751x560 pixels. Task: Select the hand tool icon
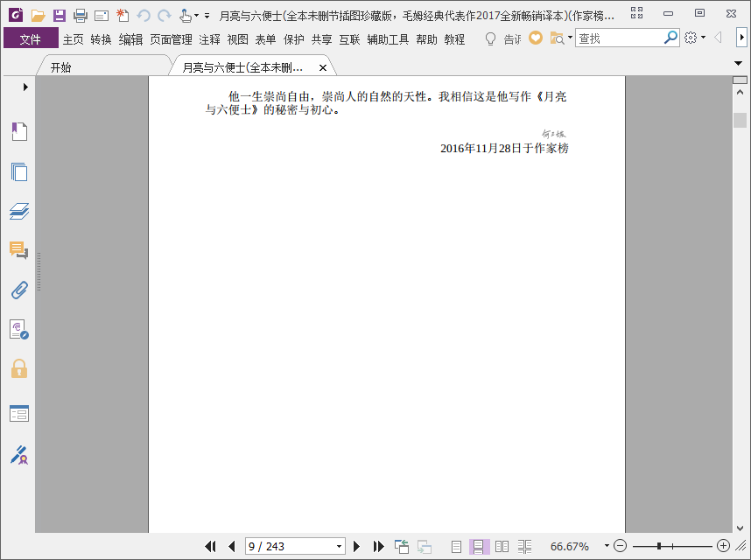coord(186,16)
